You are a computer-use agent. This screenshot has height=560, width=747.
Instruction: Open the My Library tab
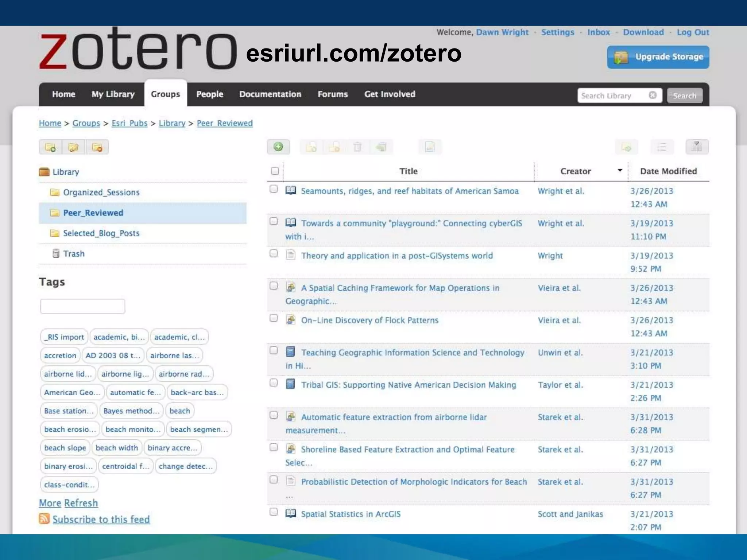tap(113, 94)
